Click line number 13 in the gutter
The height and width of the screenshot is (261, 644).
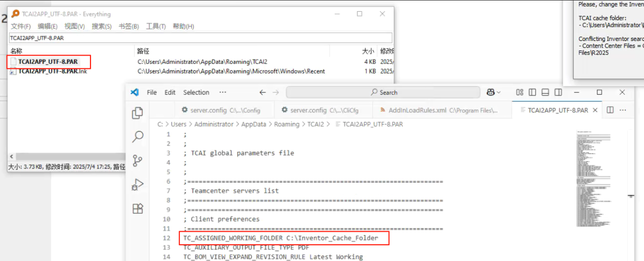point(167,247)
